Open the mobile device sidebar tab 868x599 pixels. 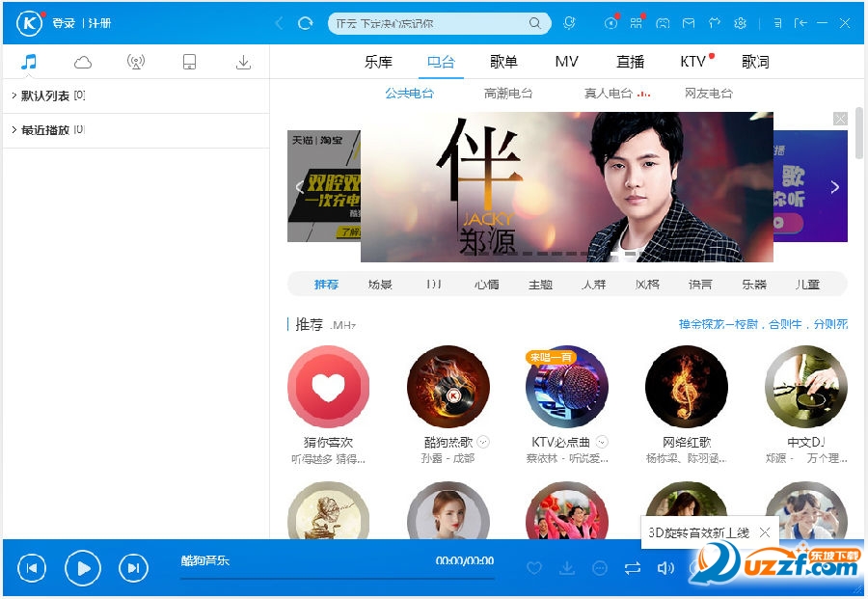click(x=189, y=62)
